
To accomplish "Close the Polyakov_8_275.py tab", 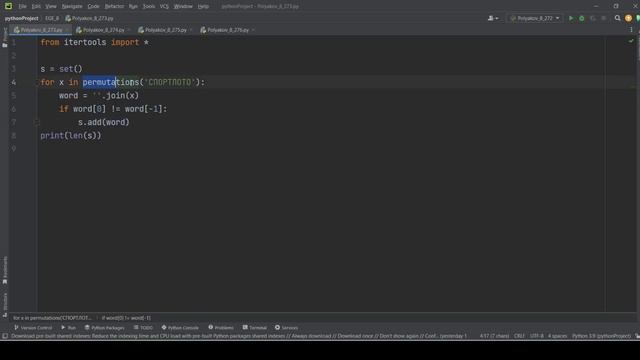I will click(x=191, y=30).
